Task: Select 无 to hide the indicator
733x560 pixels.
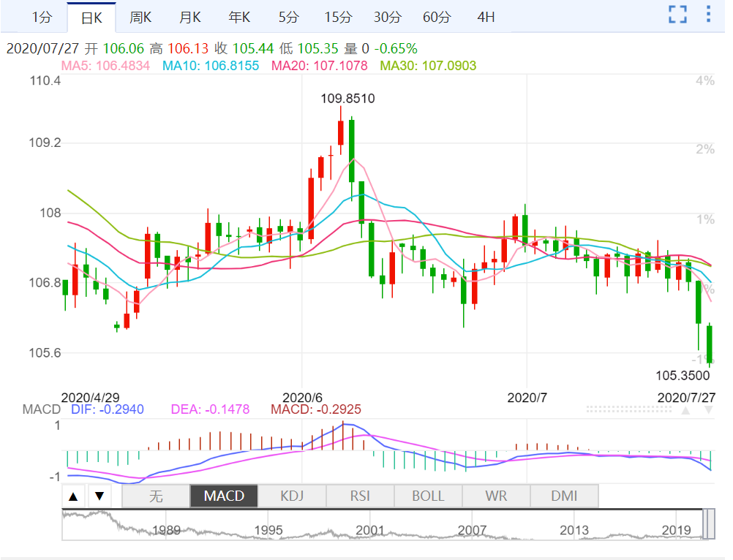Action: point(156,496)
